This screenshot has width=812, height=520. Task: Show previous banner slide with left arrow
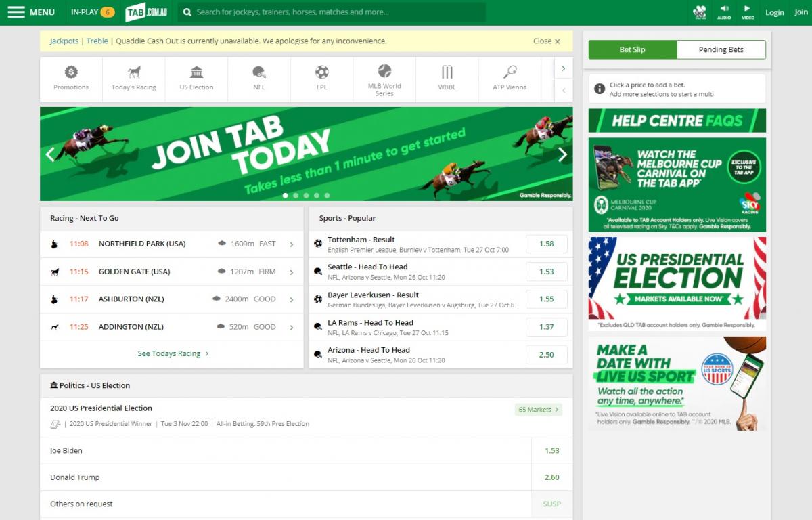click(x=50, y=154)
